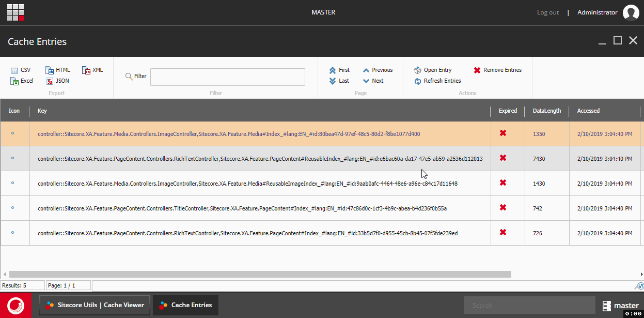Export entries as HTML
This screenshot has width=644, height=318.
click(58, 70)
